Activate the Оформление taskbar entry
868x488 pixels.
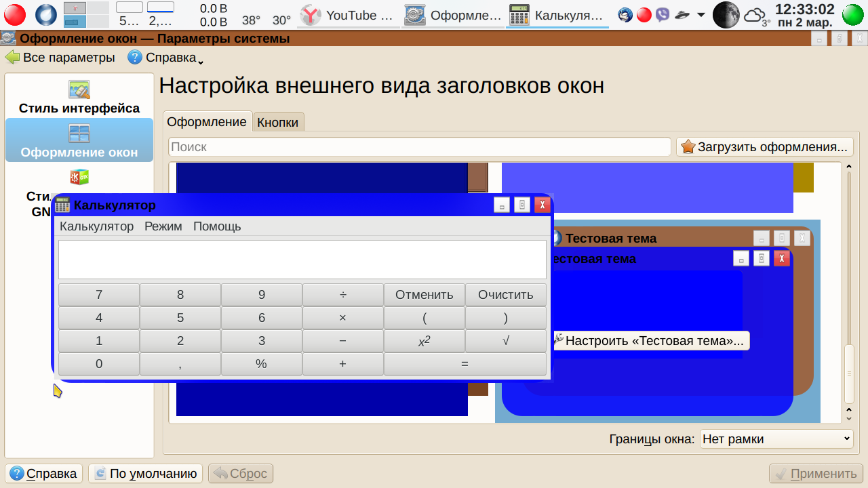453,15
